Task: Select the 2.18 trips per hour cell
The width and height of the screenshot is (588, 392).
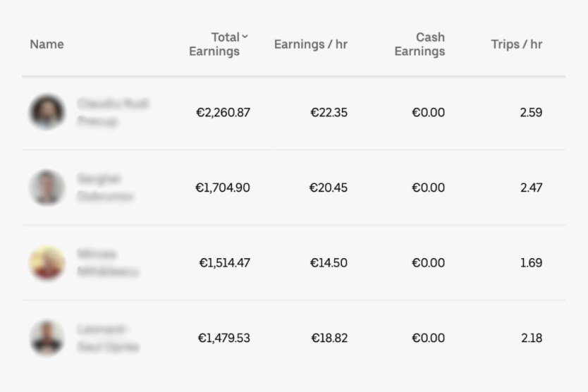Action: [x=532, y=338]
